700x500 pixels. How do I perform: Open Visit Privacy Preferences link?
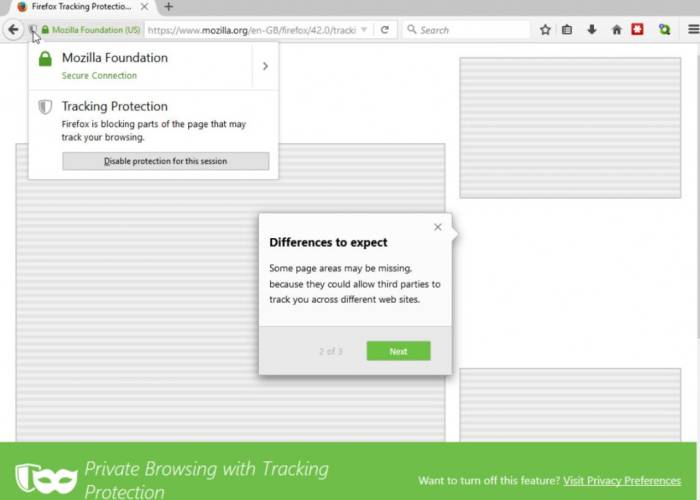point(622,480)
